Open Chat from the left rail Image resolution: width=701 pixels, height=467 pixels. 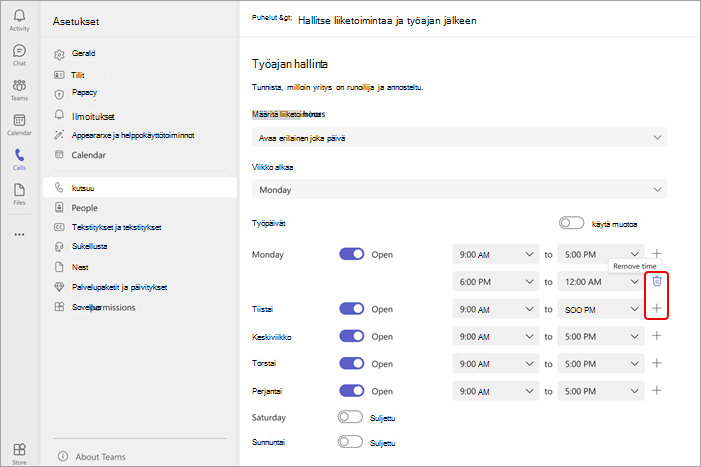[x=19, y=55]
